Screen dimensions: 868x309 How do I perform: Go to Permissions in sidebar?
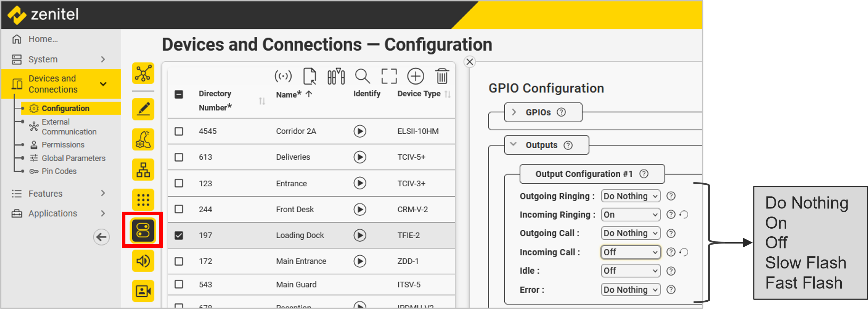(63, 145)
